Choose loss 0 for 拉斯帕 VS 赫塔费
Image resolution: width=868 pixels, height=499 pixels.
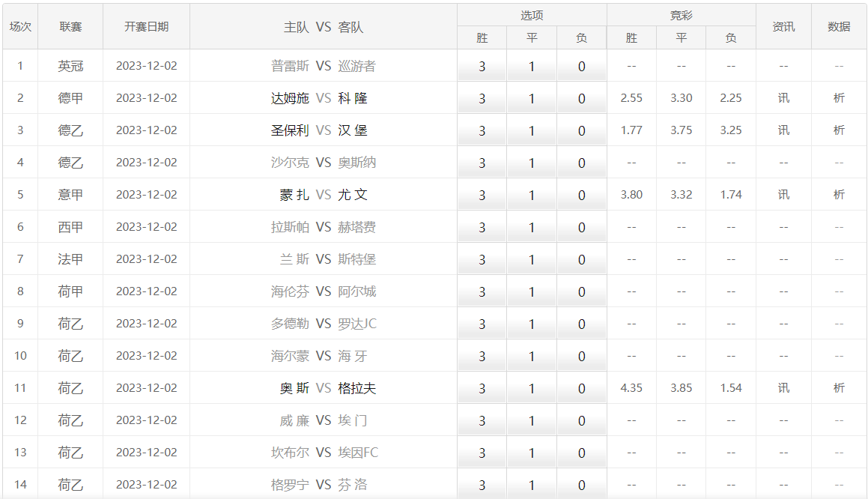pyautogui.click(x=581, y=227)
